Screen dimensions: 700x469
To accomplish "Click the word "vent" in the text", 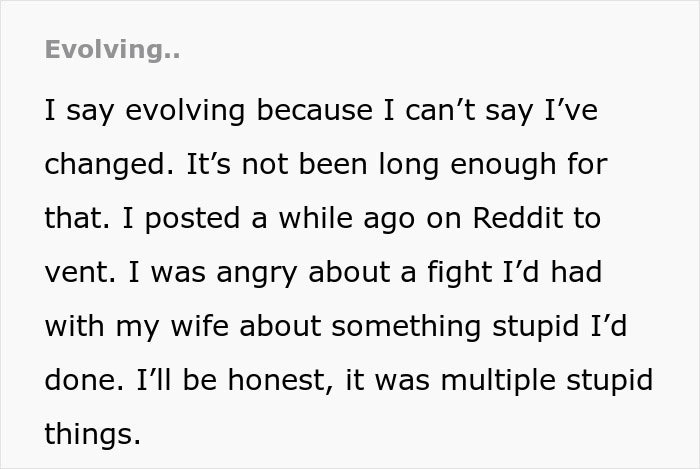I will click(73, 271).
